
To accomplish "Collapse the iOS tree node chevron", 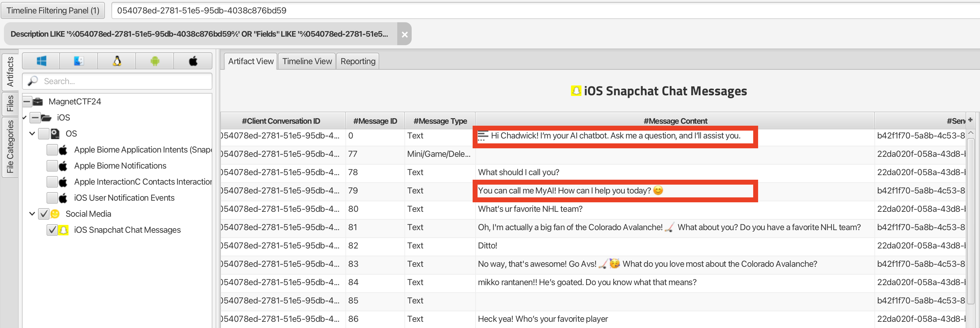I will coord(24,118).
